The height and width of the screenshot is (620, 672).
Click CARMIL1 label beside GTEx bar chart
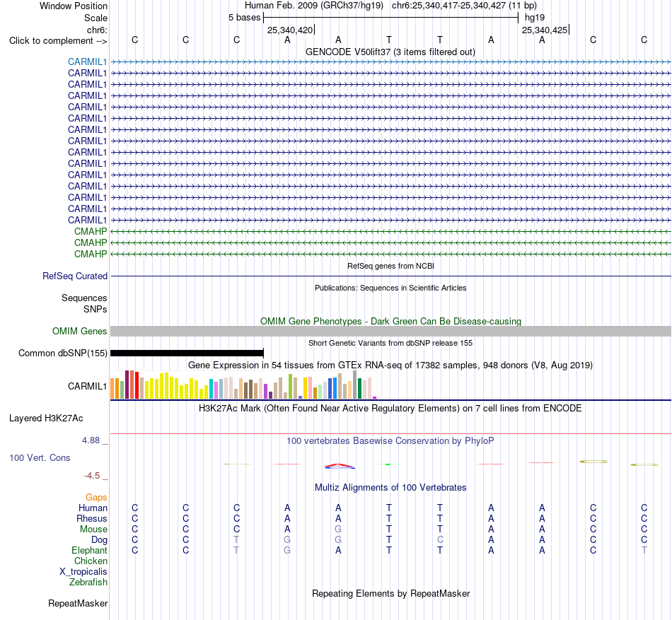tap(87, 386)
